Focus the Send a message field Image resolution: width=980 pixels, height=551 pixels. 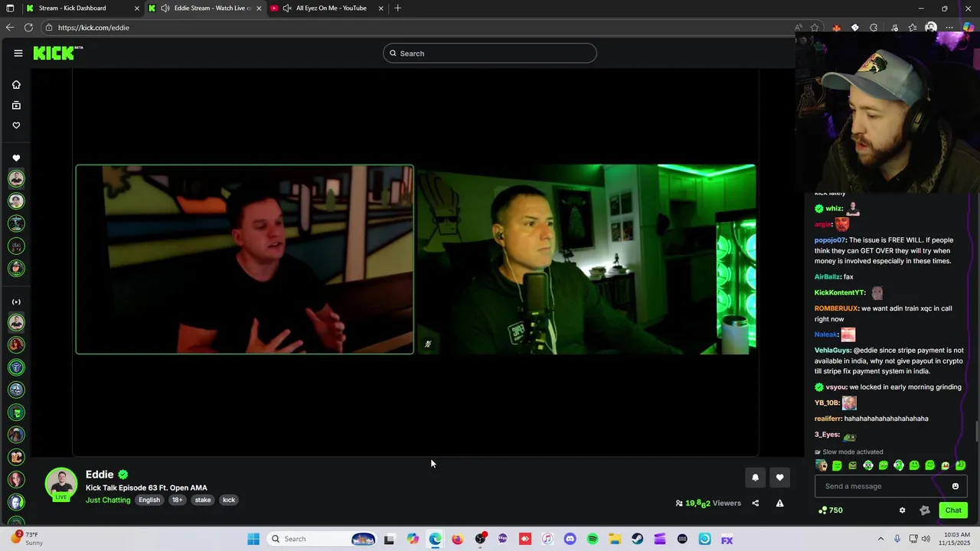[885, 486]
